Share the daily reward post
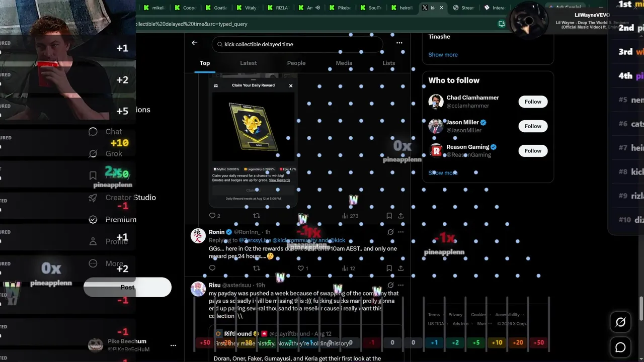The image size is (644, 362). tap(400, 216)
